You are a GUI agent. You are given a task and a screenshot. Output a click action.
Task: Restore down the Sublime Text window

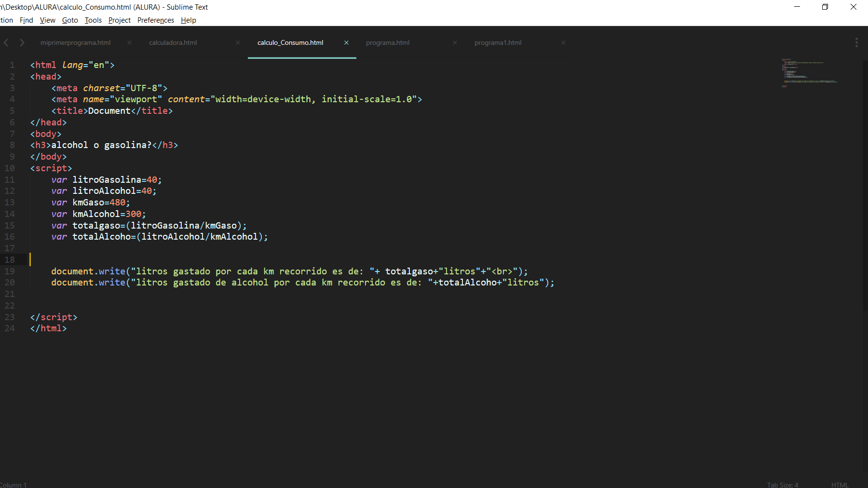coord(825,7)
